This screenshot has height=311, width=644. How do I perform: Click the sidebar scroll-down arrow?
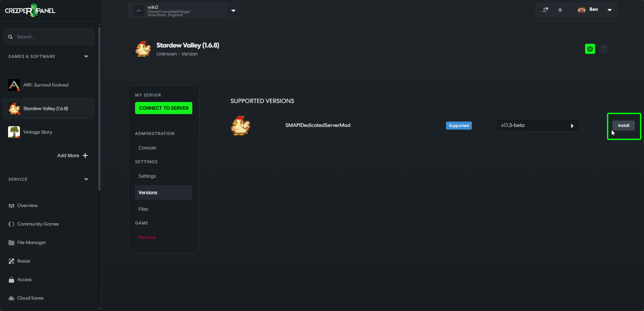[x=99, y=308]
